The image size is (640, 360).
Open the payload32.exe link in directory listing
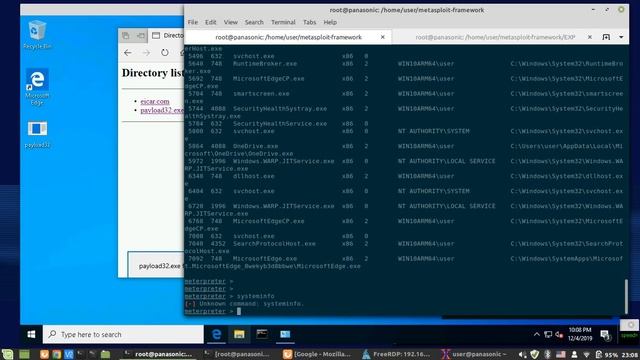tap(162, 110)
